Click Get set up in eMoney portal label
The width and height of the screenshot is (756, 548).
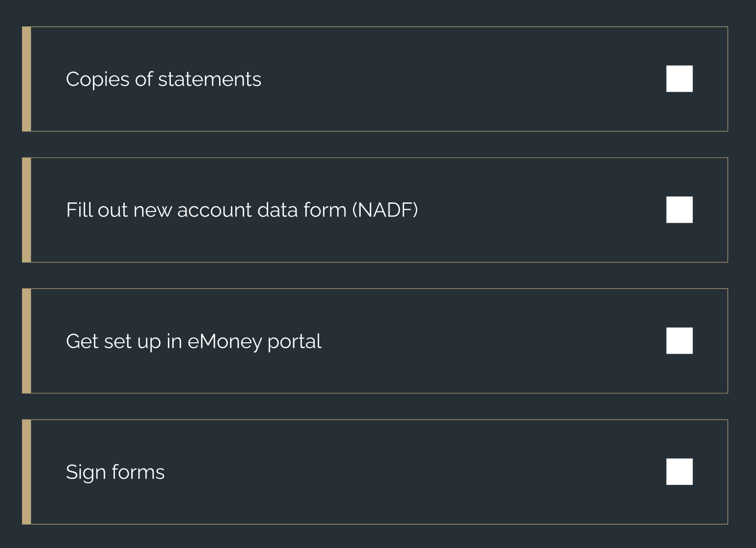click(x=194, y=341)
